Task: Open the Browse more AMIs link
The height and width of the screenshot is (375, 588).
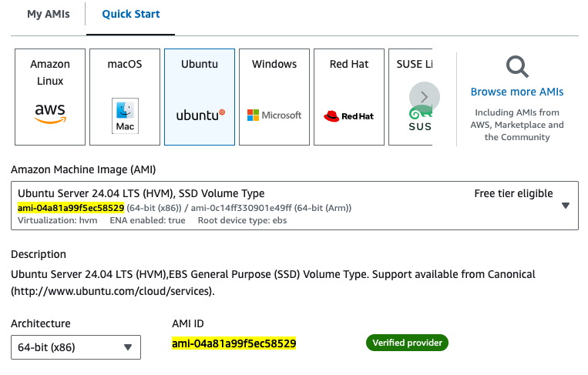Action: coord(517,92)
